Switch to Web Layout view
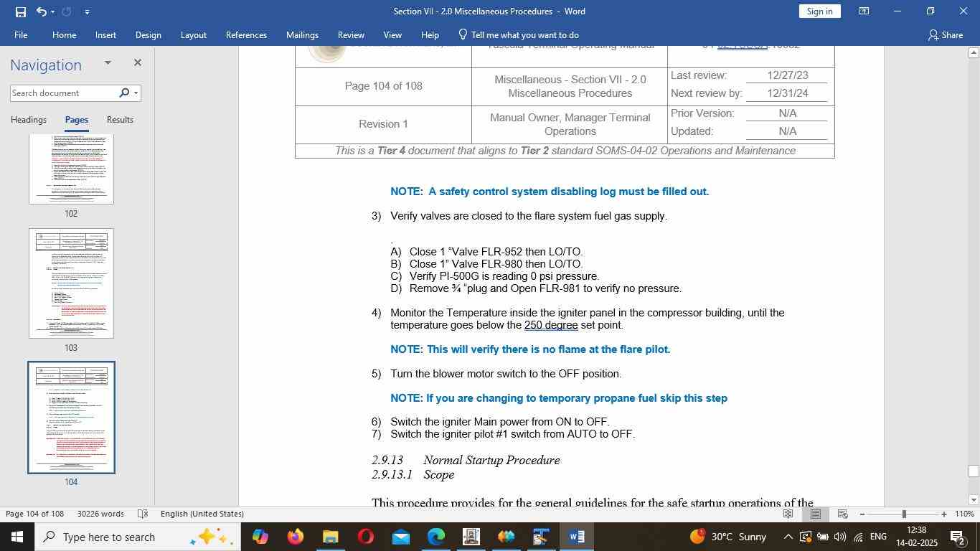Viewport: 980px width, 551px height. click(x=843, y=514)
